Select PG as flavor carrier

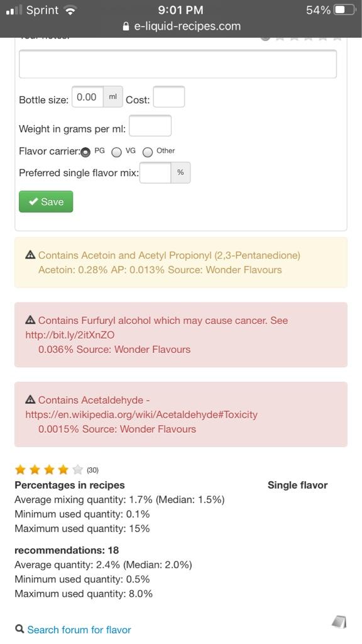click(x=85, y=152)
